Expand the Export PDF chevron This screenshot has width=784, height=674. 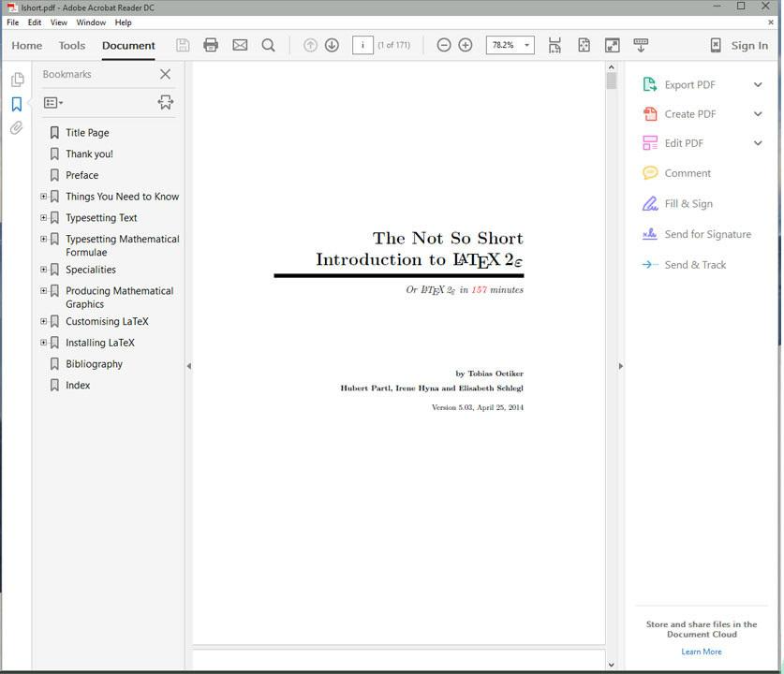coord(758,84)
